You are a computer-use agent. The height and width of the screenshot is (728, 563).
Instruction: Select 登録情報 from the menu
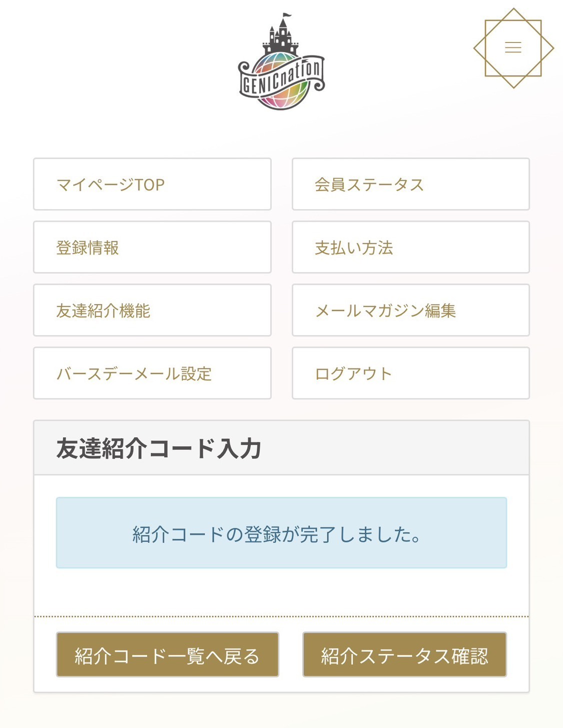[x=152, y=247]
